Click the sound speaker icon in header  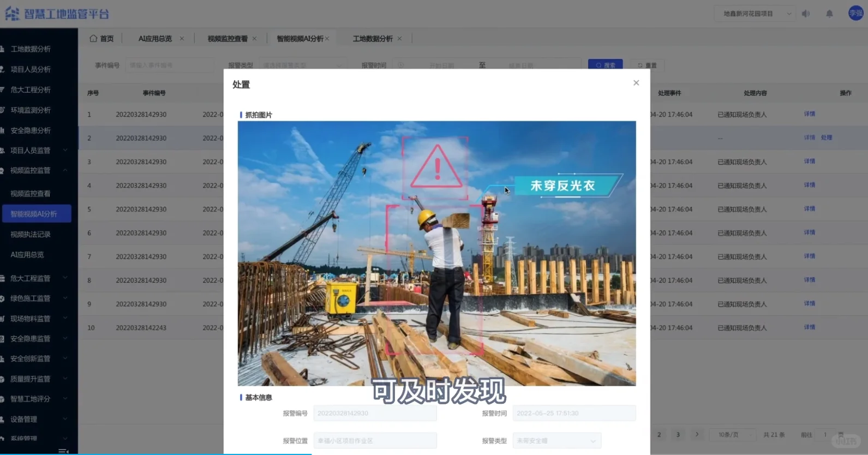coord(806,14)
